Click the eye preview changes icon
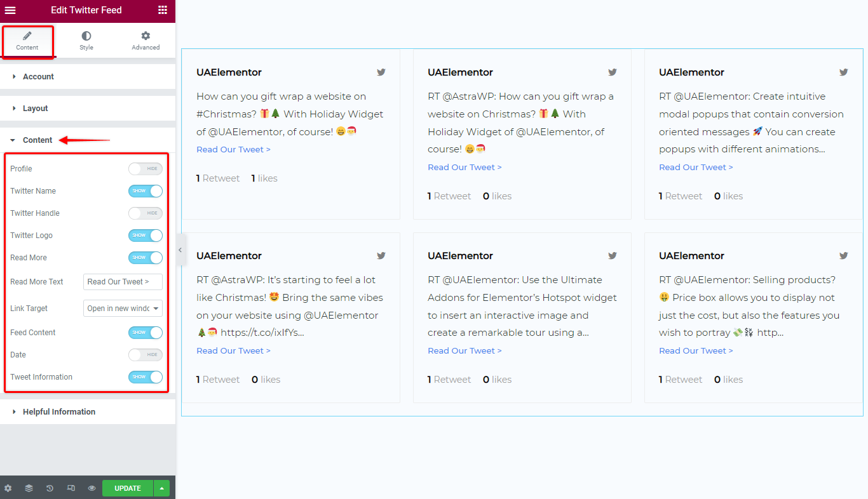Screen dimensions: 868x499 [92, 488]
